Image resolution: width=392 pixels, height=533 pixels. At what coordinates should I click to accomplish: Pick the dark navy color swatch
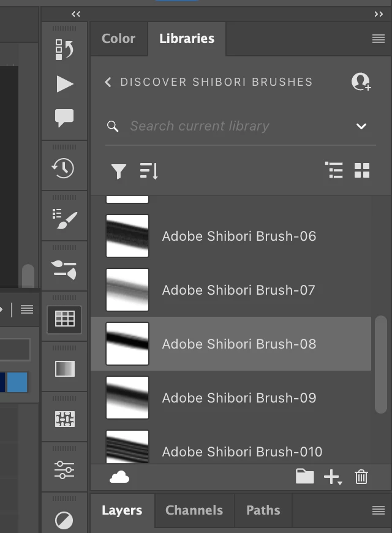coord(2,382)
